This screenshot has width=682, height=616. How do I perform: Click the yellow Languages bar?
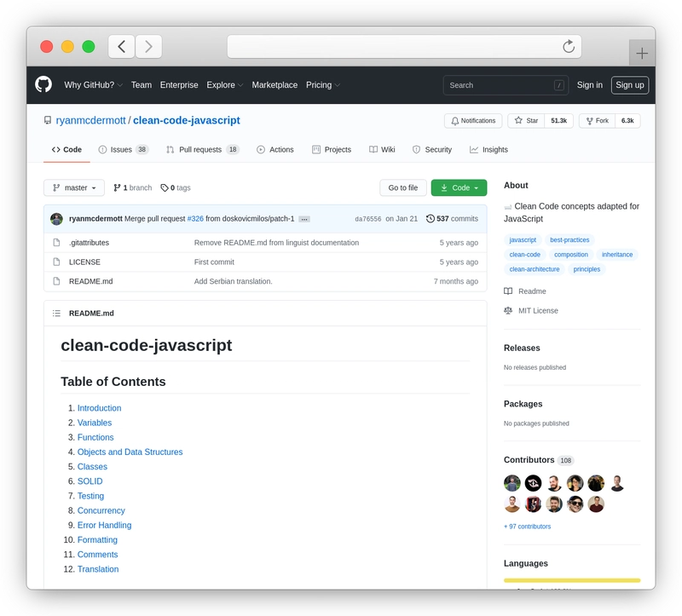(x=572, y=580)
